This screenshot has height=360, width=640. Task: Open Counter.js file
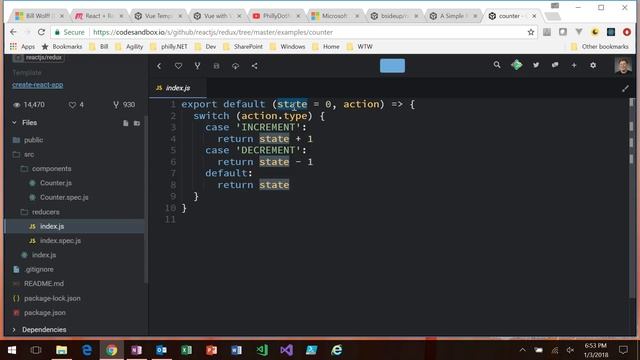(x=56, y=183)
